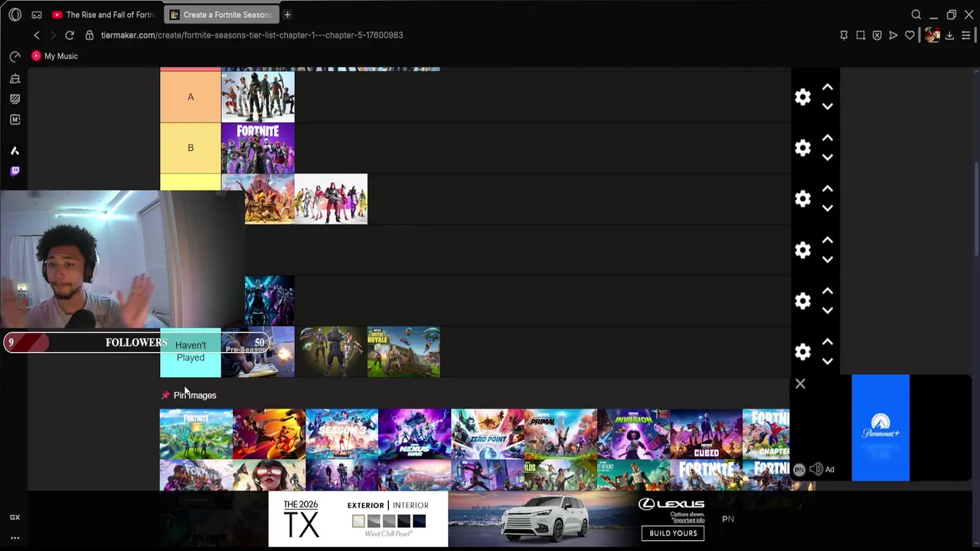Open the three-dots sidebar setup menu
Viewport: 980px width, 551px height.
(15, 538)
